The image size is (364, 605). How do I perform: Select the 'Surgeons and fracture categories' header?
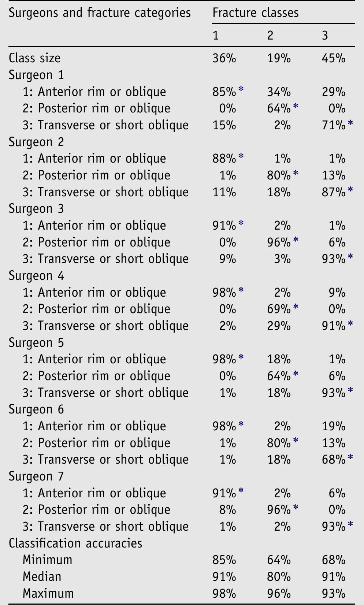(x=100, y=13)
